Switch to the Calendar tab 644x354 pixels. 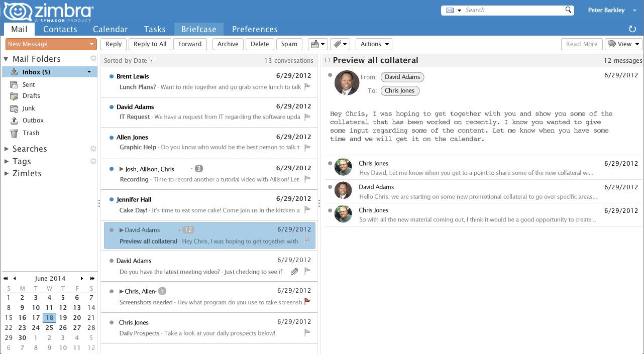coord(110,29)
